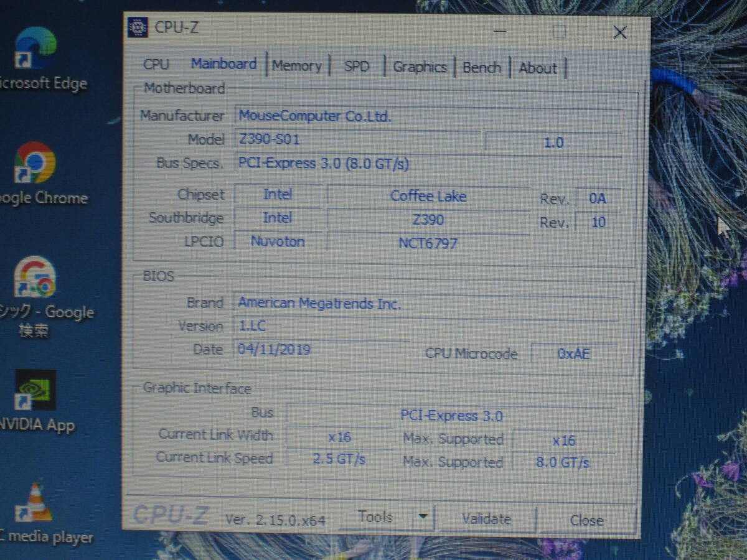Click the Coffee Lake chipset value
Viewport: 747px width, 560px height.
point(428,196)
